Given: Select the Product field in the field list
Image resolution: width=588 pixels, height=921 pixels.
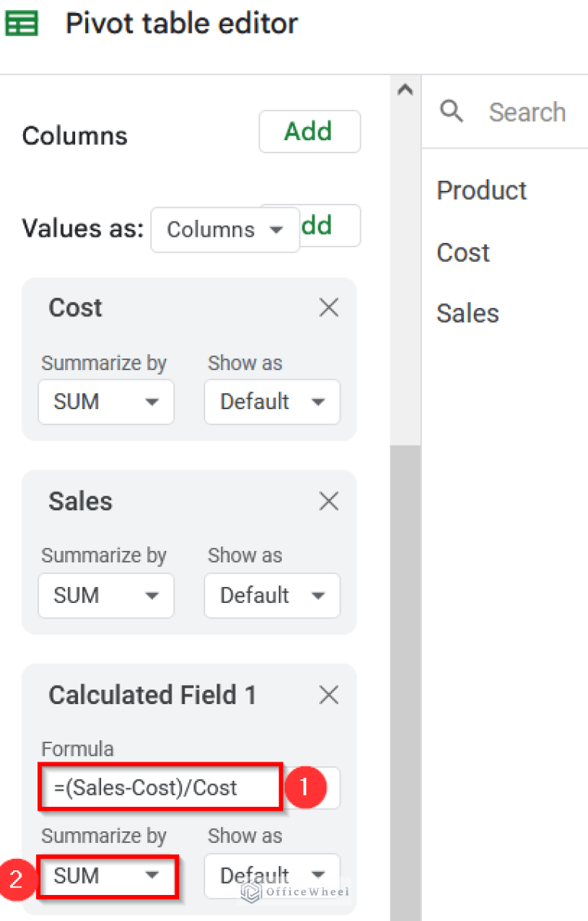Looking at the screenshot, I should click(x=482, y=190).
